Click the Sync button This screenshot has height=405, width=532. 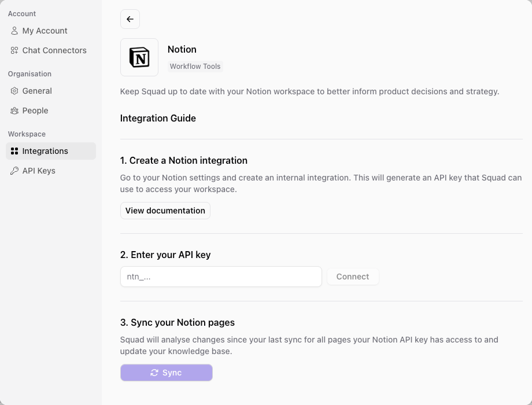pyautogui.click(x=166, y=373)
